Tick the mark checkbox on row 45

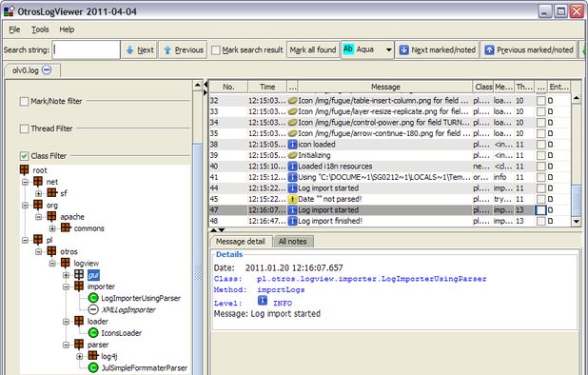coord(540,199)
